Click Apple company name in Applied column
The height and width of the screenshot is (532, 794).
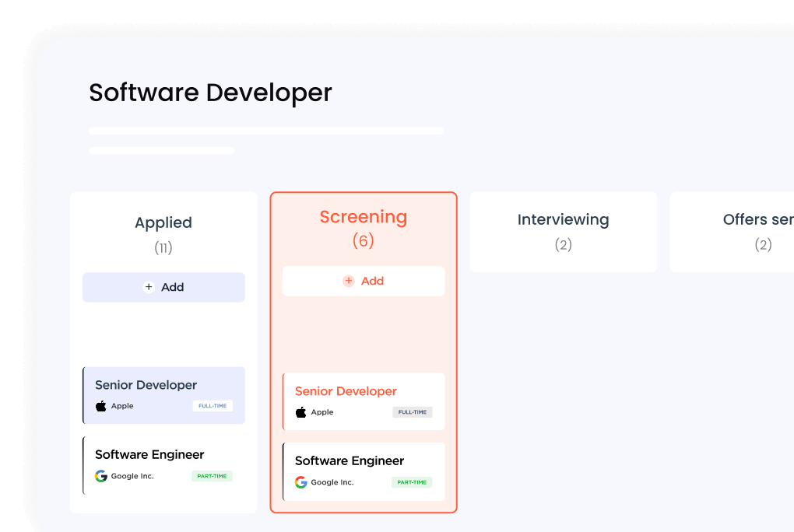[x=122, y=406]
